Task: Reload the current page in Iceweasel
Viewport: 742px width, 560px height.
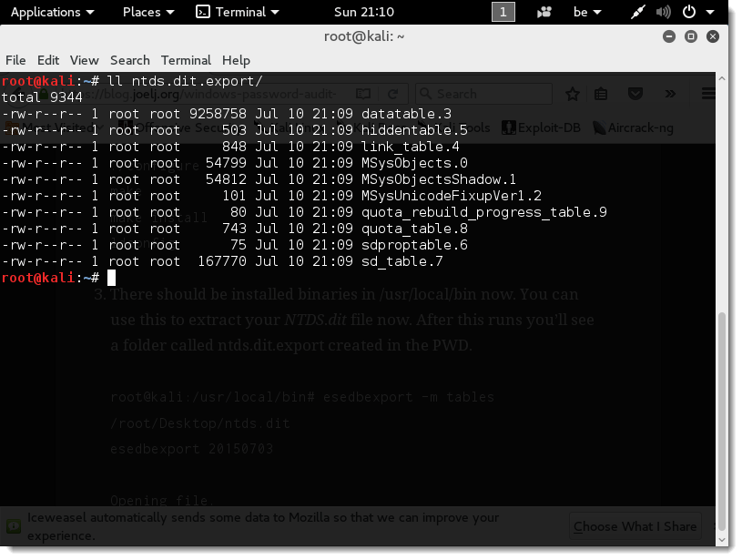Action: [x=394, y=94]
